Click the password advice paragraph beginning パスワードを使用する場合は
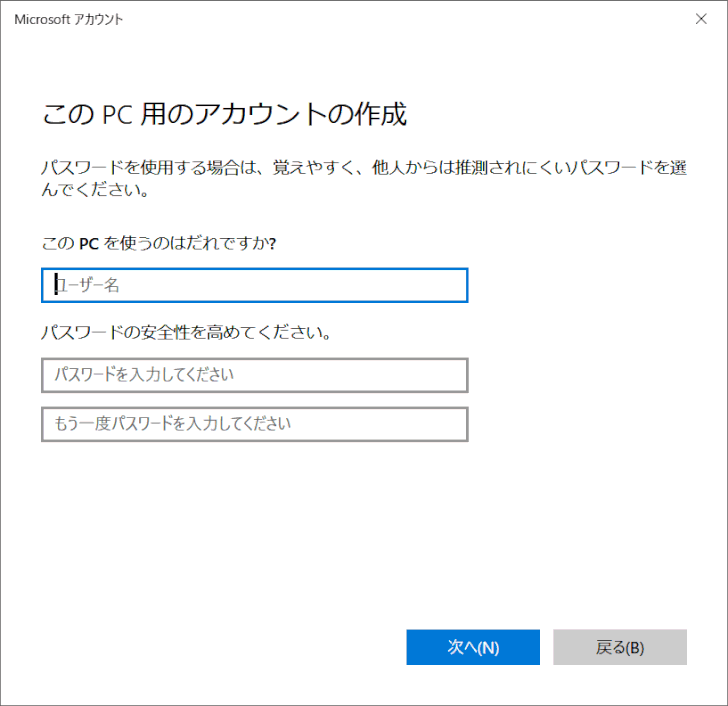 (364, 179)
